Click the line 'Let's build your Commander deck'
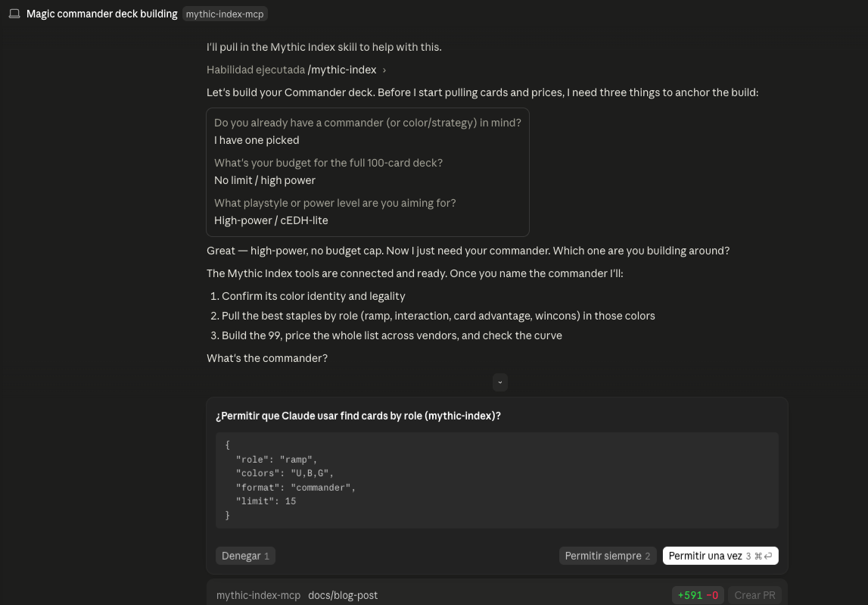This screenshot has width=868, height=605. pos(482,92)
